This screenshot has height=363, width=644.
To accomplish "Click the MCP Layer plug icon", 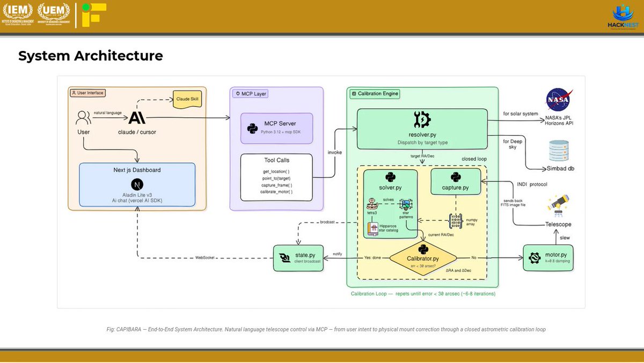I will click(x=237, y=93).
